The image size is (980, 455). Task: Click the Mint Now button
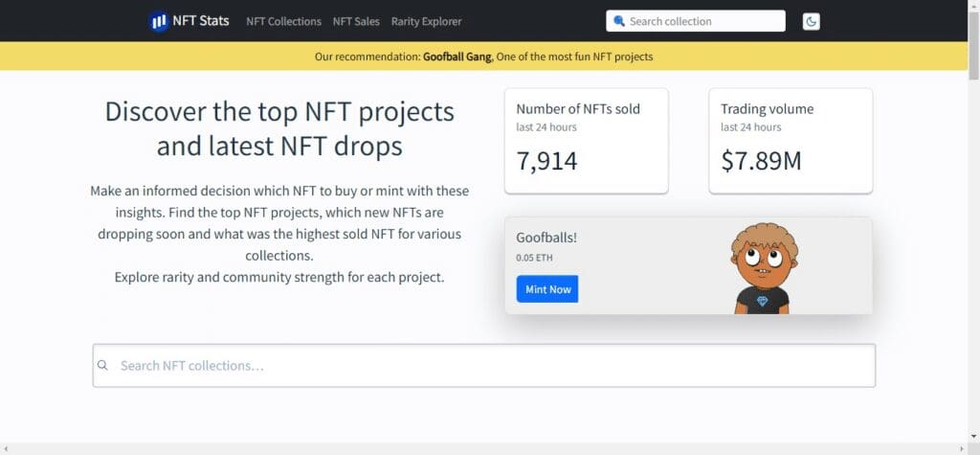click(547, 289)
